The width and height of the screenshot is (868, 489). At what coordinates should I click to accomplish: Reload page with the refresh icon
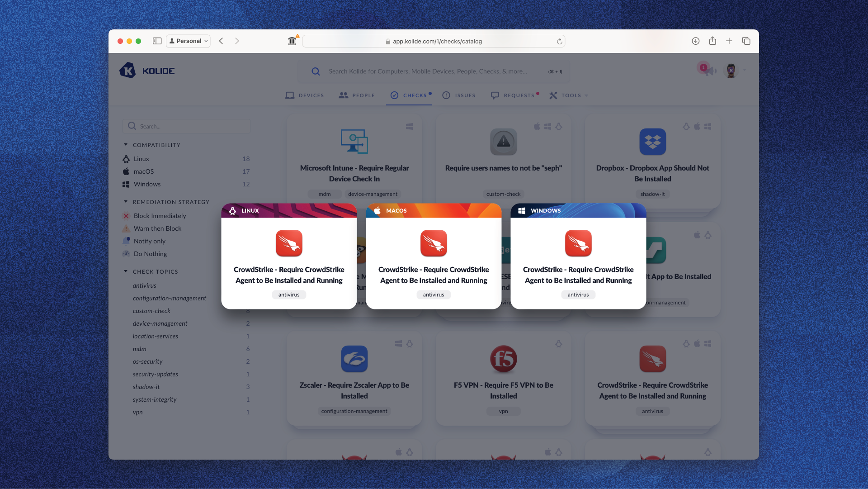click(x=559, y=41)
